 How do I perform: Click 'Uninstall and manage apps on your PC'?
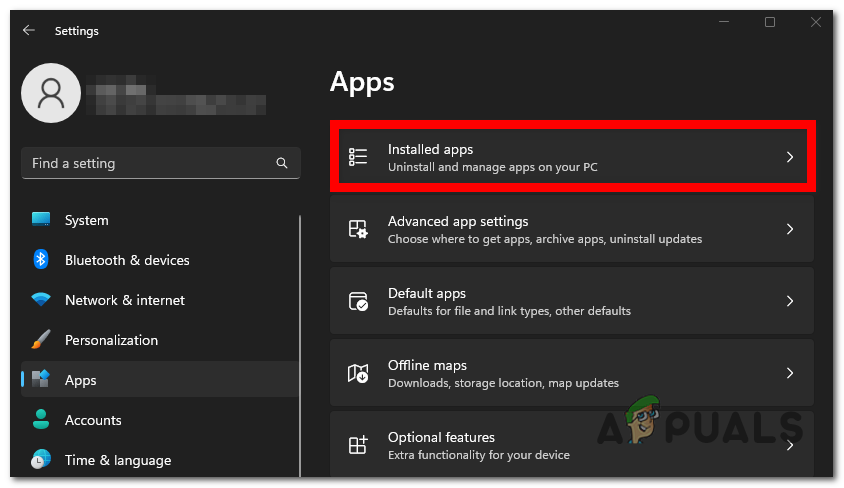pos(493,167)
